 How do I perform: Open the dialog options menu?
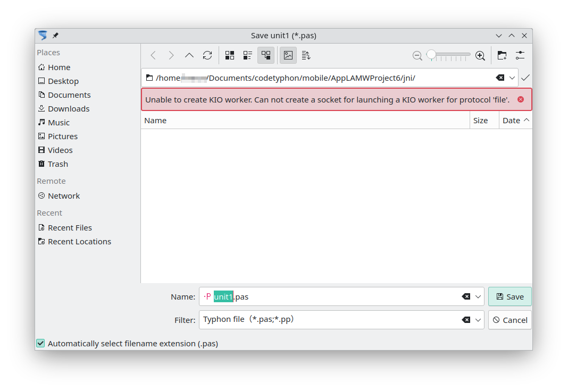coord(520,55)
